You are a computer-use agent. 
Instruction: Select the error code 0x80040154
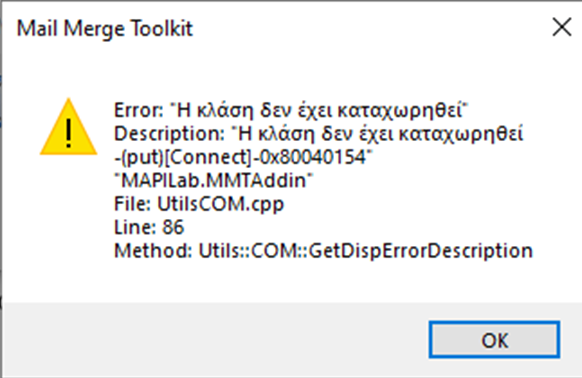[312, 157]
